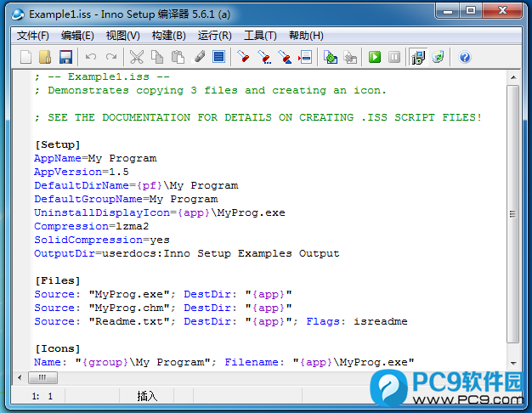Click the SolidCompression=yes line
532x413 pixels.
coord(102,240)
